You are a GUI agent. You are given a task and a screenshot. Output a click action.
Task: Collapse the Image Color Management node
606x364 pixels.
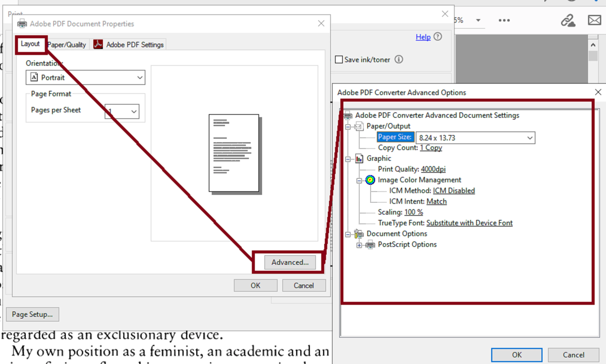click(359, 181)
